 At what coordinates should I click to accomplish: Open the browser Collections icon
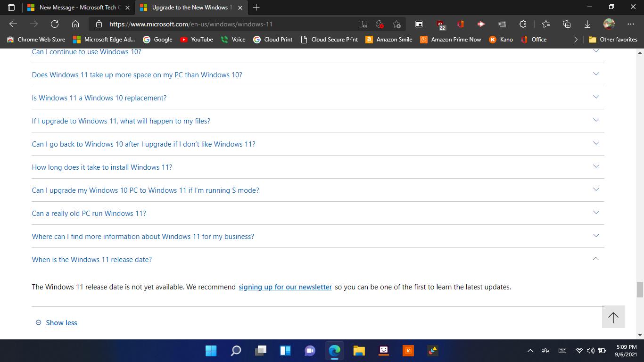(x=566, y=24)
